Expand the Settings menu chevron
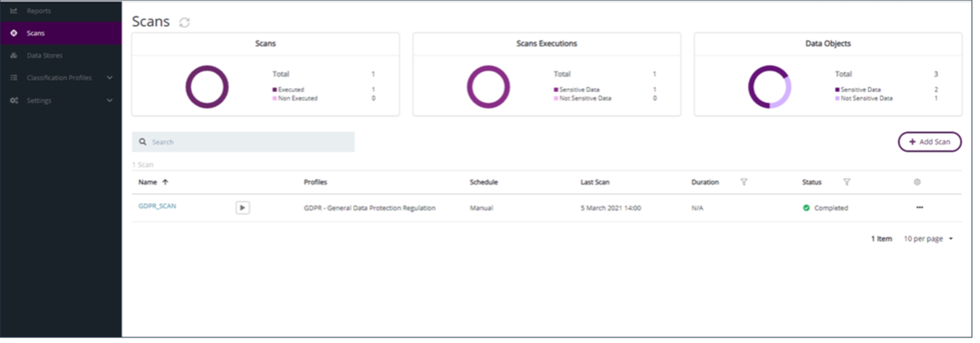The height and width of the screenshot is (343, 980). [109, 100]
